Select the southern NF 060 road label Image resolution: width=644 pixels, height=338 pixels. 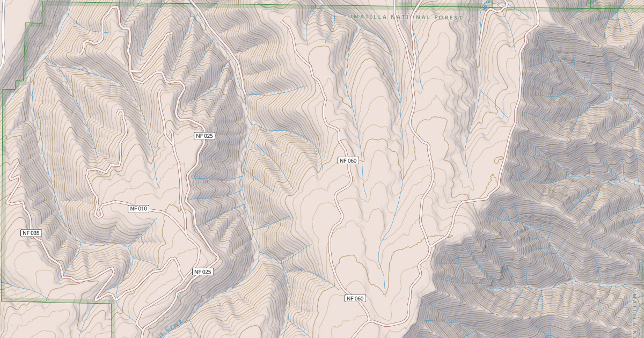pos(355,298)
